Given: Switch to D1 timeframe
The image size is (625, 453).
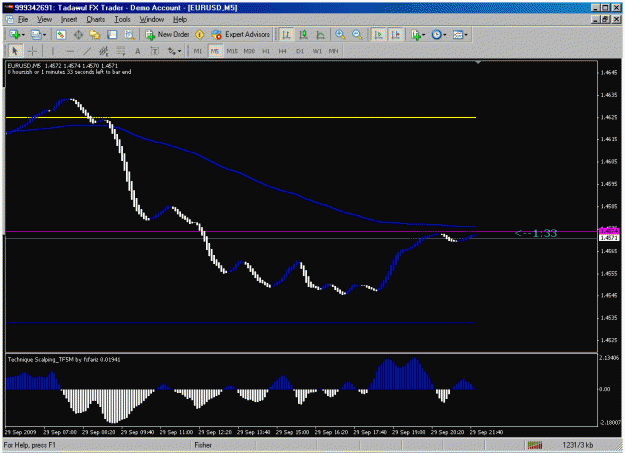Looking at the screenshot, I should click(300, 51).
